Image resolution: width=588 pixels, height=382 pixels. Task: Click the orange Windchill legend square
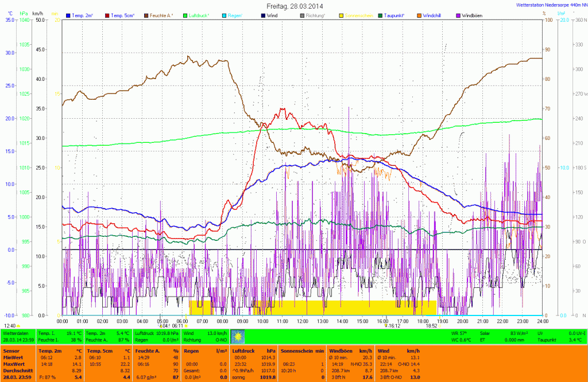pyautogui.click(x=419, y=15)
